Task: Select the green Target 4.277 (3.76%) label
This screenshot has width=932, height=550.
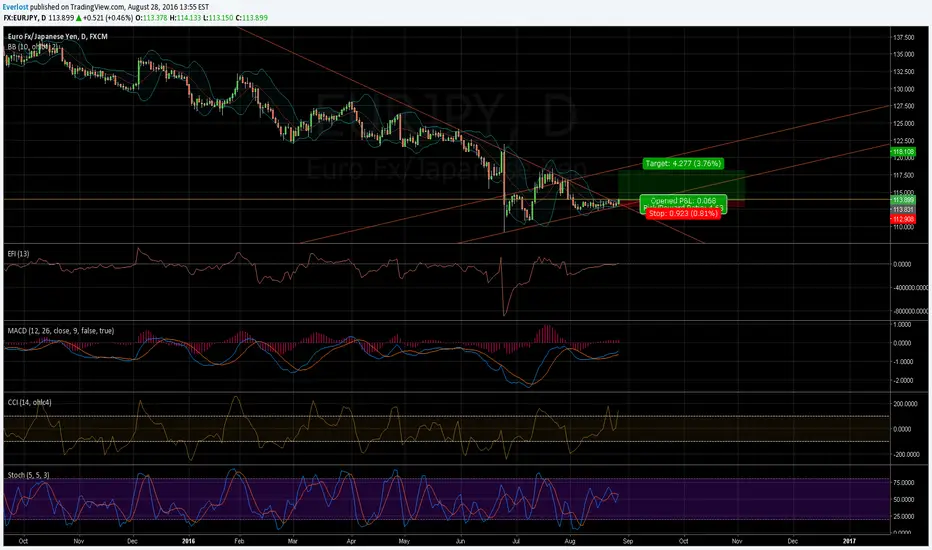Action: (x=683, y=163)
